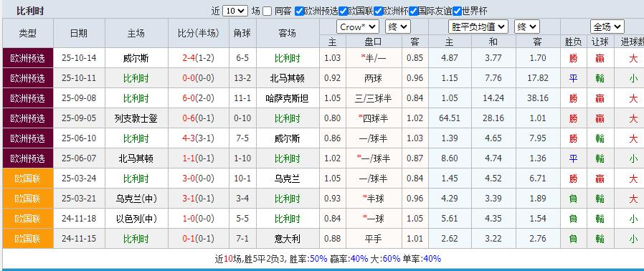Screen dimensions: 644x271
Task: Click odds value 38.16
Action: pyautogui.click(x=538, y=98)
